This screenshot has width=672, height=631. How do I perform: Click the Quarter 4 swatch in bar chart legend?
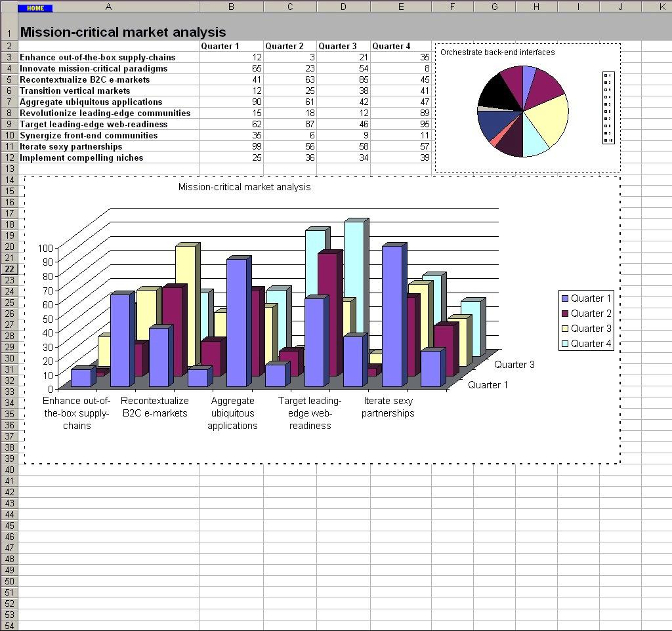[x=565, y=344]
